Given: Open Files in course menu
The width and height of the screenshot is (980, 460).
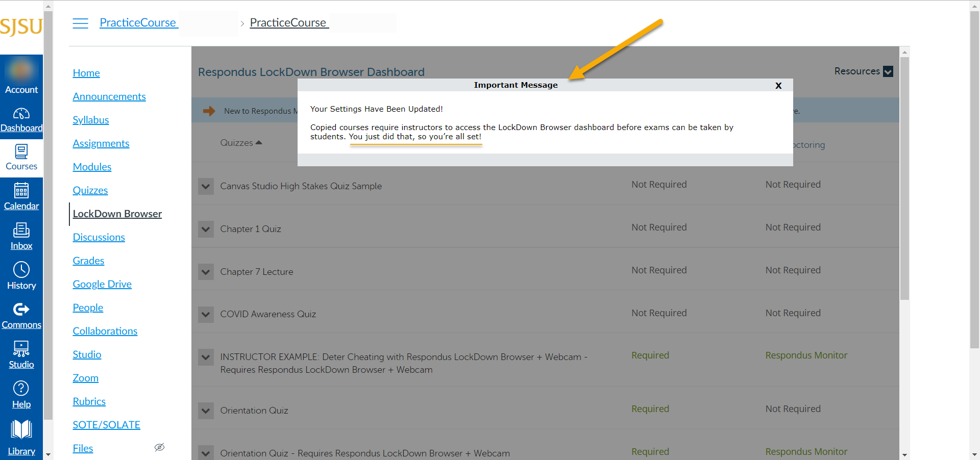Looking at the screenshot, I should coord(83,448).
